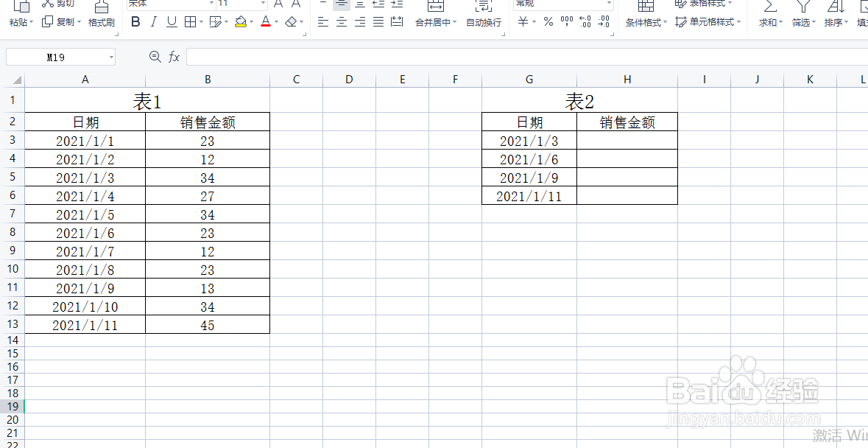Open the Sort (排序) menu
Image resolution: width=868 pixels, height=448 pixels.
coord(836,15)
